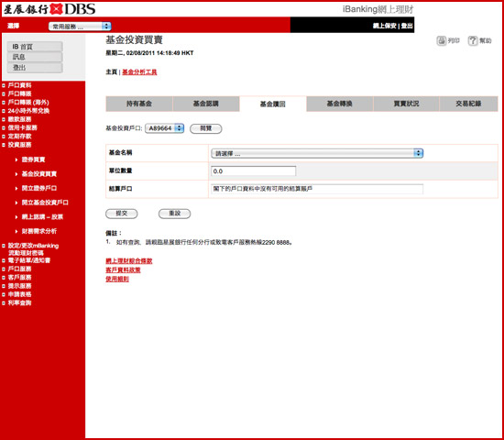
Task: Click the 提交 submit button
Action: pos(122,214)
